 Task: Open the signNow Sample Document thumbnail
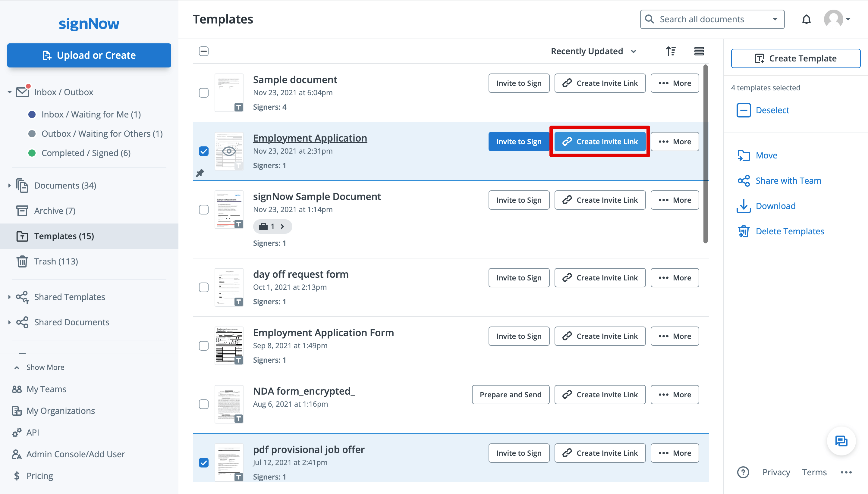[x=229, y=210]
